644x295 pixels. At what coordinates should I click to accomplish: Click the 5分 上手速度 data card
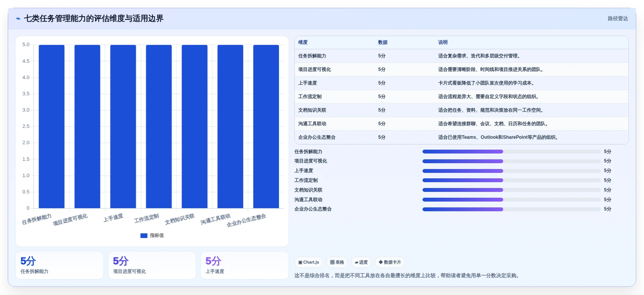[244, 265]
